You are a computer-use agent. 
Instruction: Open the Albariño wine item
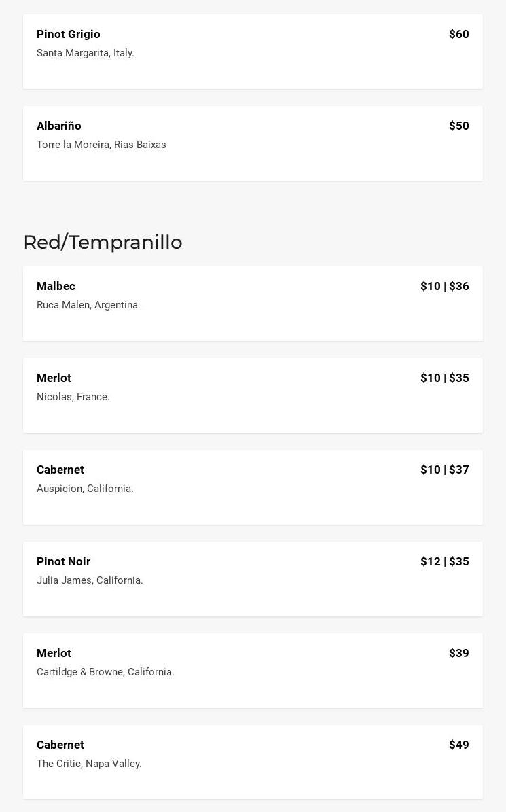(x=58, y=126)
